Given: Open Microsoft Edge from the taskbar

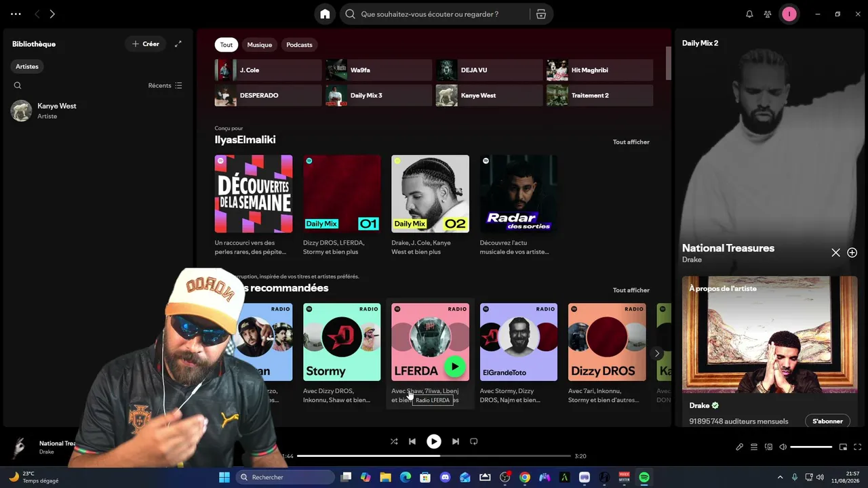Looking at the screenshot, I should point(405,477).
